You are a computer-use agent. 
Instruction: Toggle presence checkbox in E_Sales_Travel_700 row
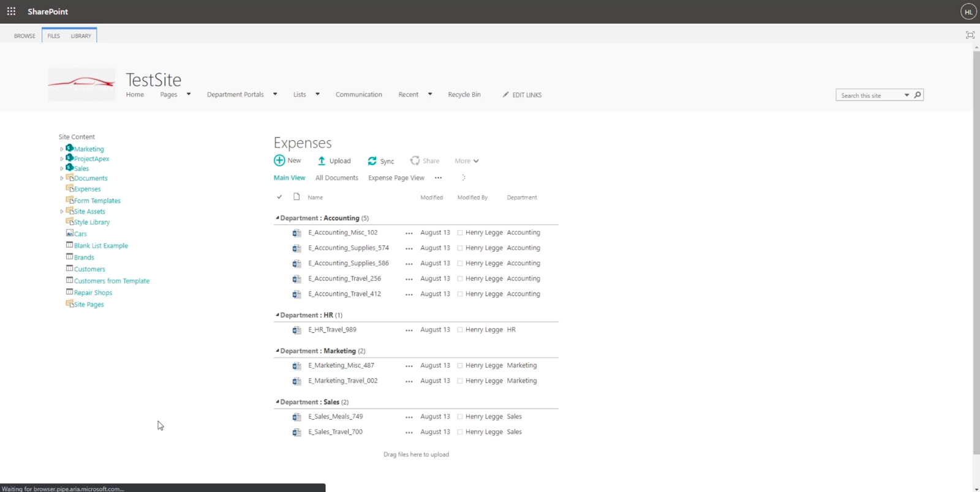[x=460, y=432]
